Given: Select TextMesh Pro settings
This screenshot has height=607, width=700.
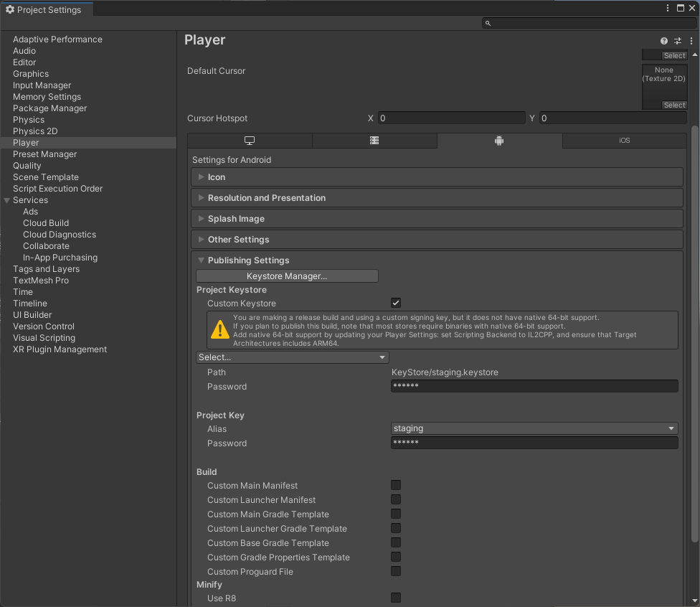Looking at the screenshot, I should (41, 281).
